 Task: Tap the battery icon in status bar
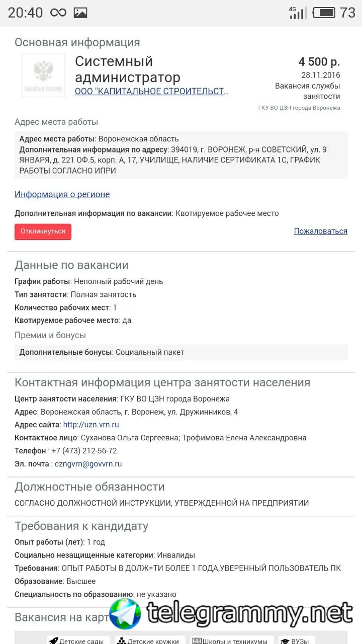323,13
